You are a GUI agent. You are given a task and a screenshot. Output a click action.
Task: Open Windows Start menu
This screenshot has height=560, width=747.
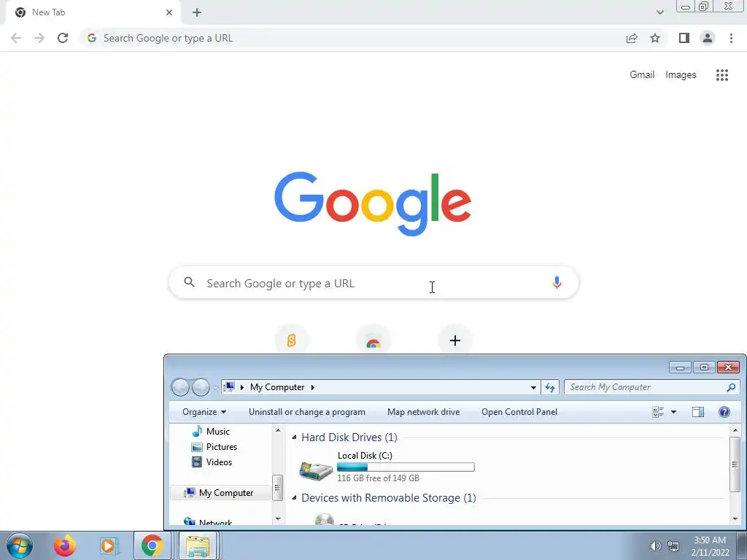[20, 545]
